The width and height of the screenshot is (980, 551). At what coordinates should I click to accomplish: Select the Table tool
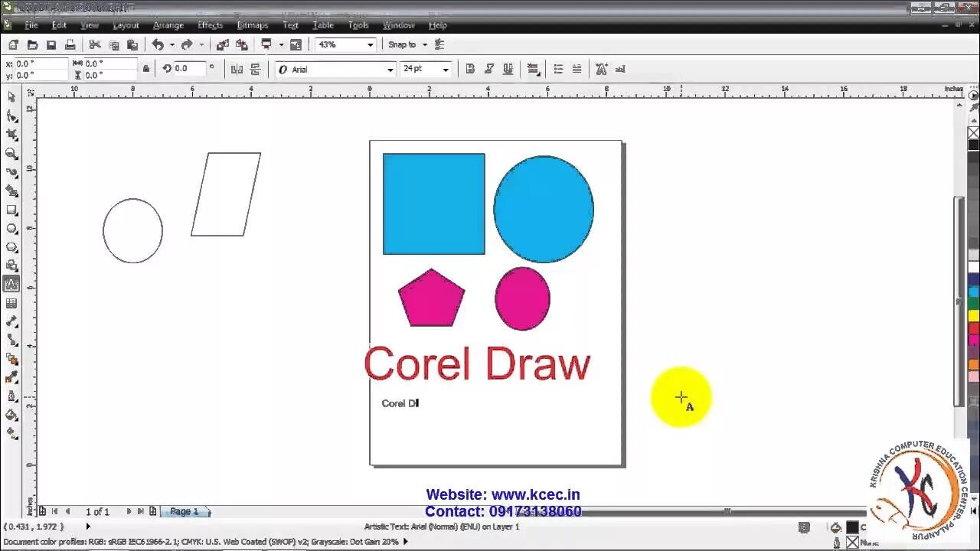point(11,303)
